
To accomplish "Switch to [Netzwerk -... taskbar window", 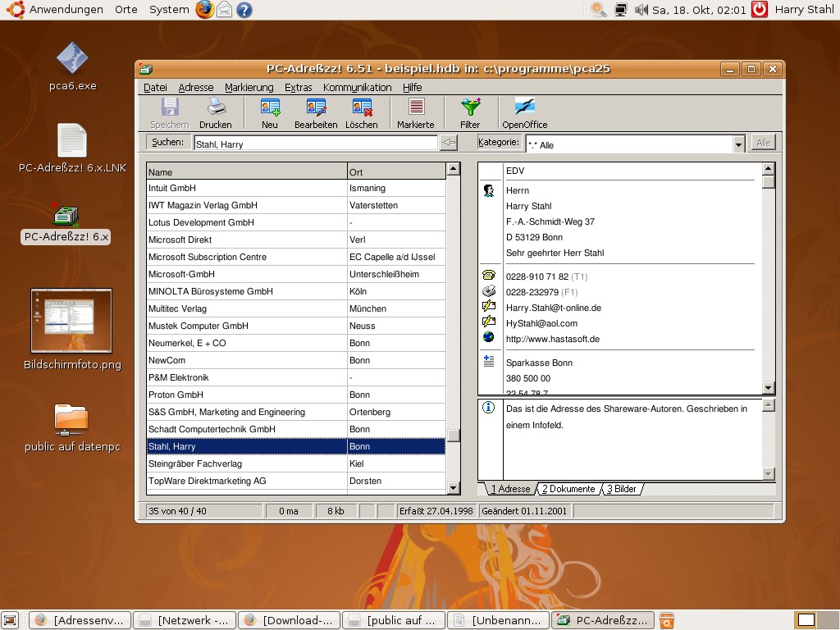I will coord(185,620).
